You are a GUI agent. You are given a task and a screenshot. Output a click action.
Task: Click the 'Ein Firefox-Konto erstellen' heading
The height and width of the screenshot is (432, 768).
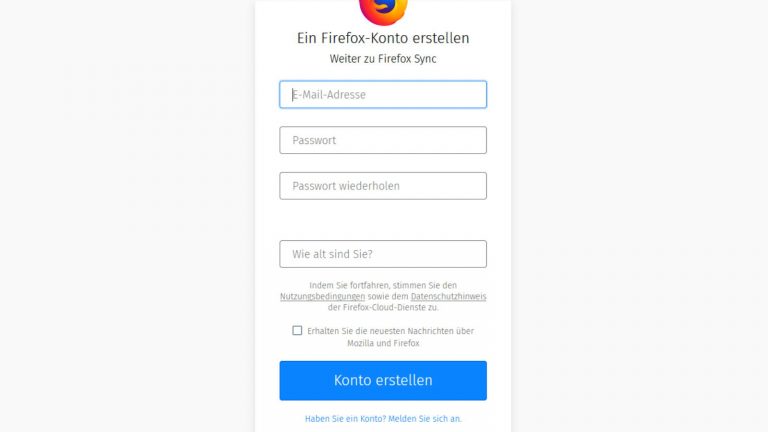[x=383, y=38]
